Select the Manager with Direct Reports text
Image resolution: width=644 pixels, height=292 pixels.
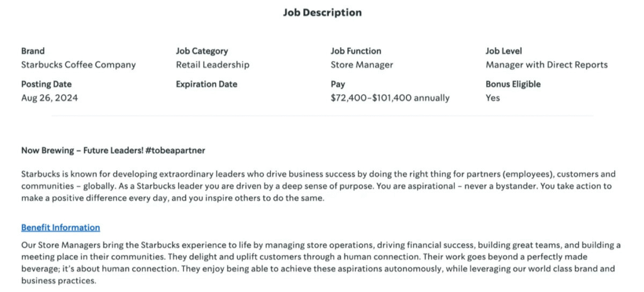[547, 65]
